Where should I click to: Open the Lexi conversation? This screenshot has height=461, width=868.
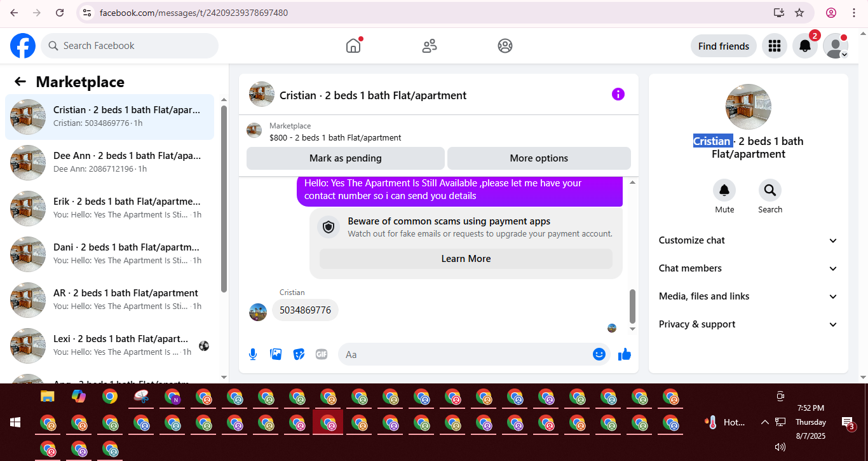tap(109, 346)
